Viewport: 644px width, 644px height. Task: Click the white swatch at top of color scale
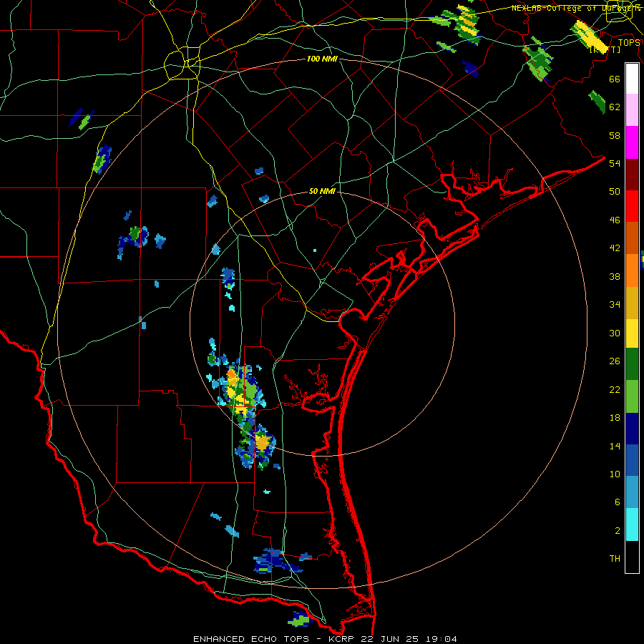point(632,79)
